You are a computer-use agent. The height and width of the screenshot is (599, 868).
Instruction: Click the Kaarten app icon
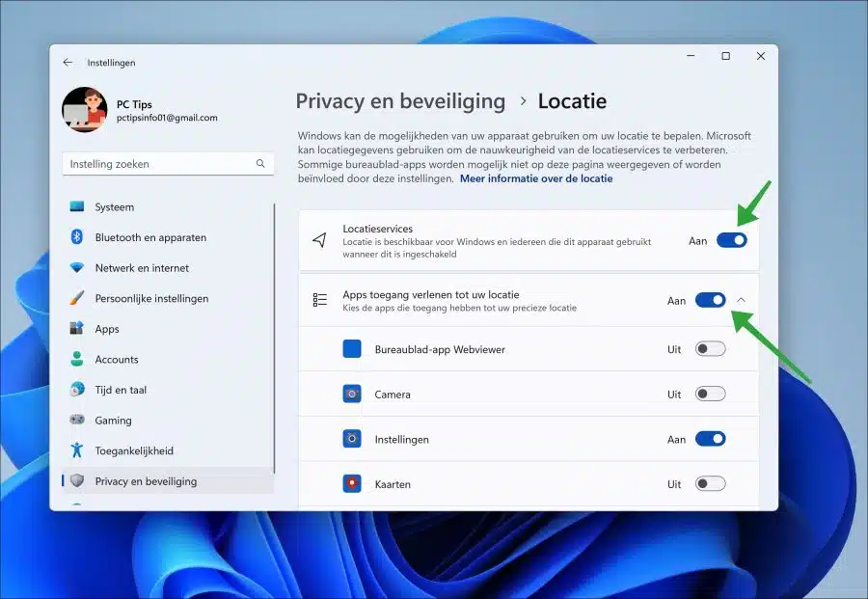[x=351, y=483]
